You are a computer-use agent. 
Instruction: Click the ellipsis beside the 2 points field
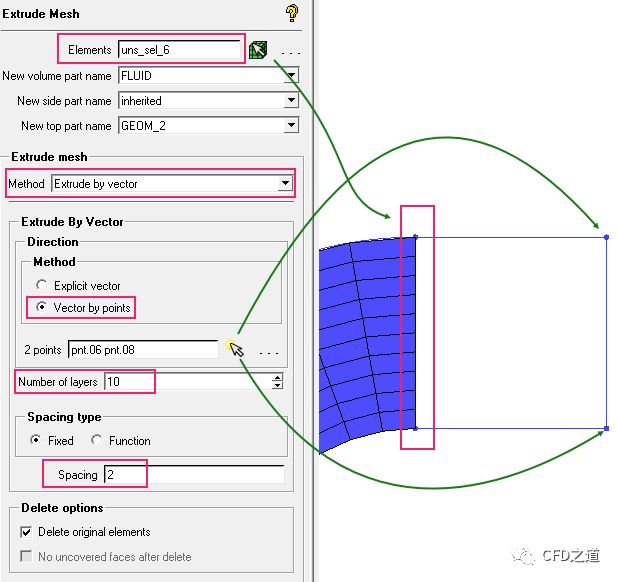[x=268, y=351]
